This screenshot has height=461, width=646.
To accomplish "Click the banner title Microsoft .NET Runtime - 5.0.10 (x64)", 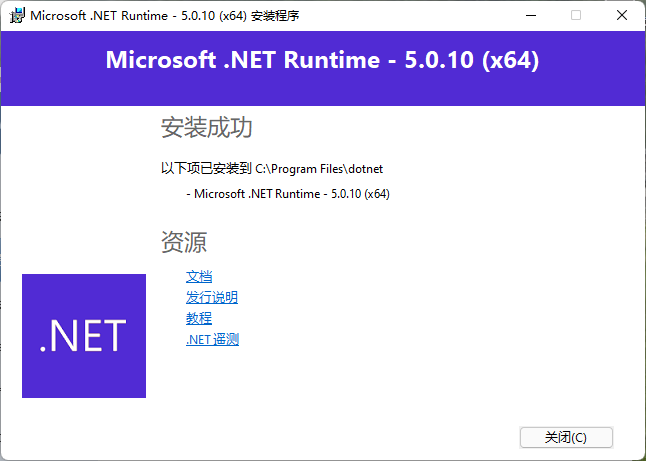I will [x=322, y=60].
